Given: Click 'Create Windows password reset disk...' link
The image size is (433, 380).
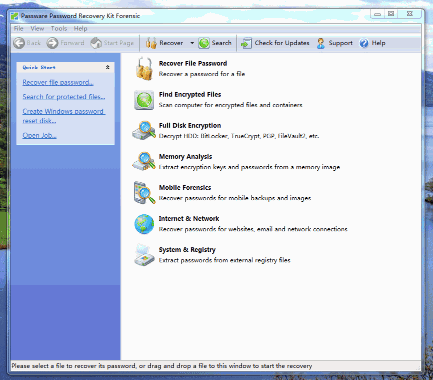Looking at the screenshot, I should tap(64, 116).
